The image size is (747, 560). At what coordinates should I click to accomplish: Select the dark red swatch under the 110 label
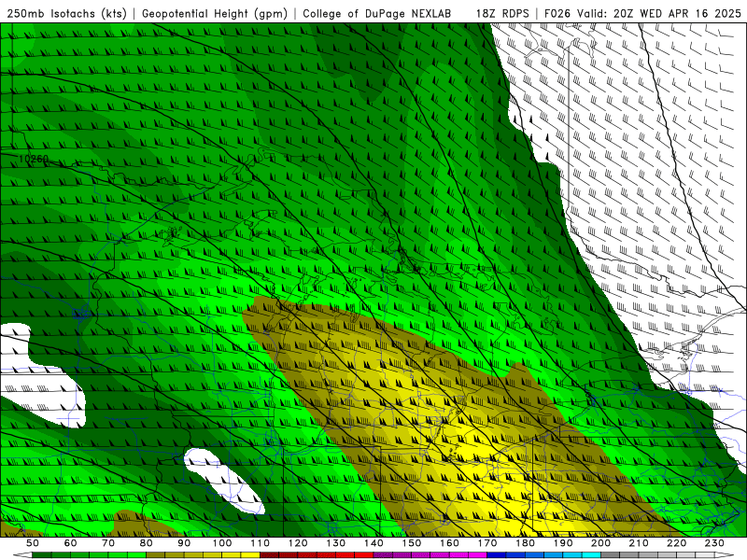(270, 555)
